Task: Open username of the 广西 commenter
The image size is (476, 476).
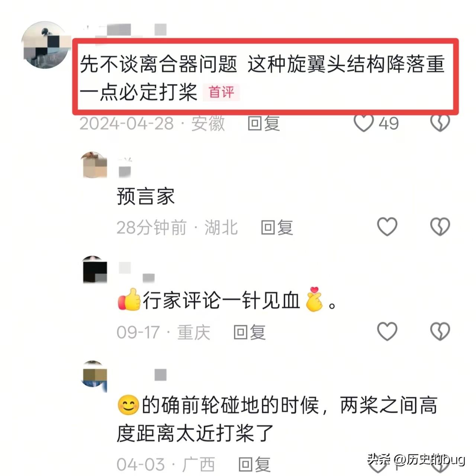Action: click(160, 375)
